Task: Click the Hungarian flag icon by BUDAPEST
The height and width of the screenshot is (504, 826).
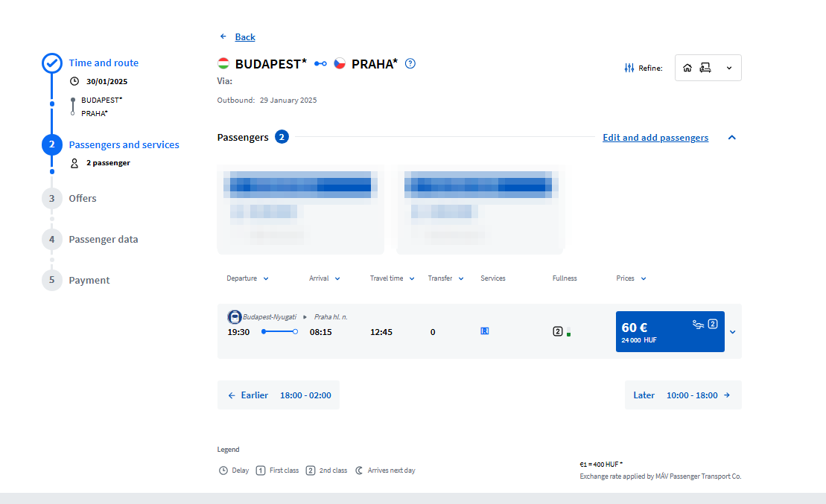Action: [x=223, y=64]
